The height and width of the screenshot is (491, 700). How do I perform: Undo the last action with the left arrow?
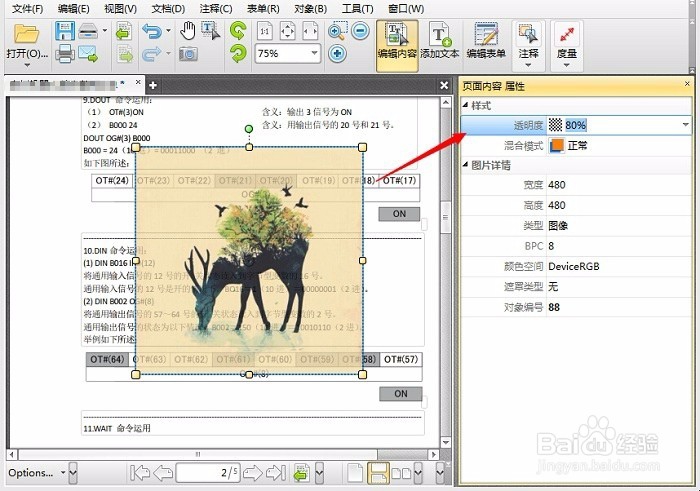point(152,32)
